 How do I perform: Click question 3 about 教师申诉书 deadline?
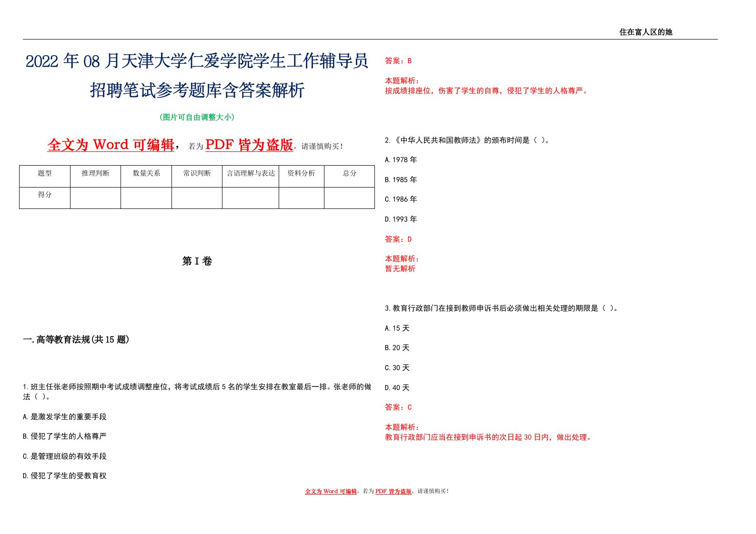pos(502,308)
